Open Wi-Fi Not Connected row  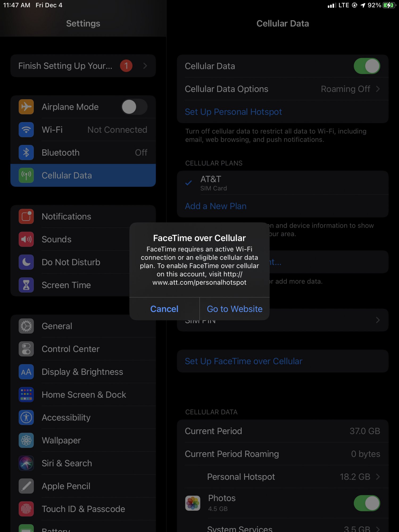point(83,130)
